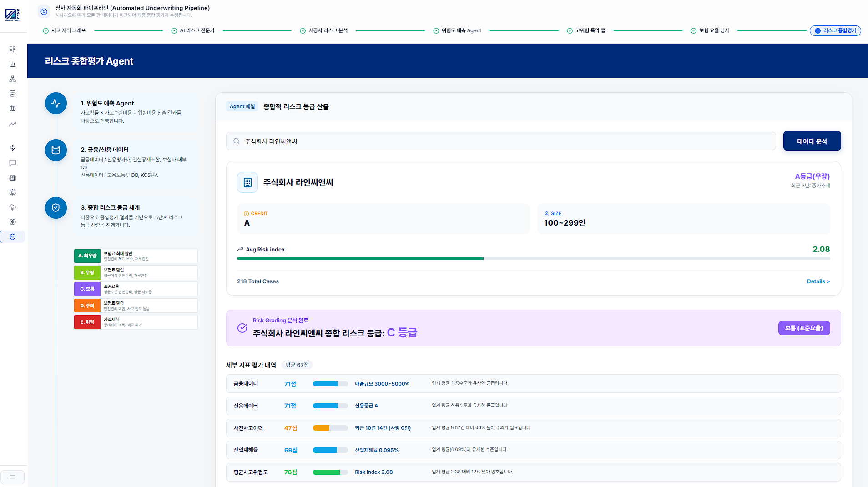This screenshot has width=868, height=487.
Task: Select the 리스크 종합평가 pipeline step
Action: [x=835, y=30]
